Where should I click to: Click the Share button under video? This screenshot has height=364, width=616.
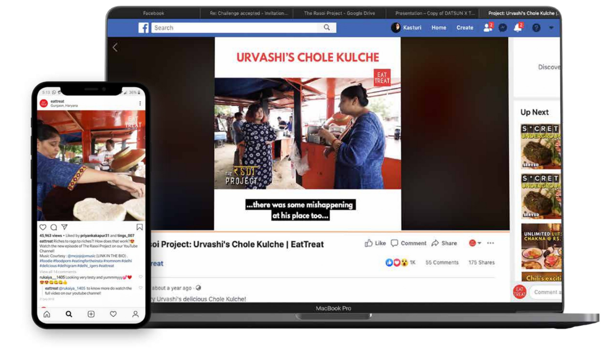pos(444,243)
